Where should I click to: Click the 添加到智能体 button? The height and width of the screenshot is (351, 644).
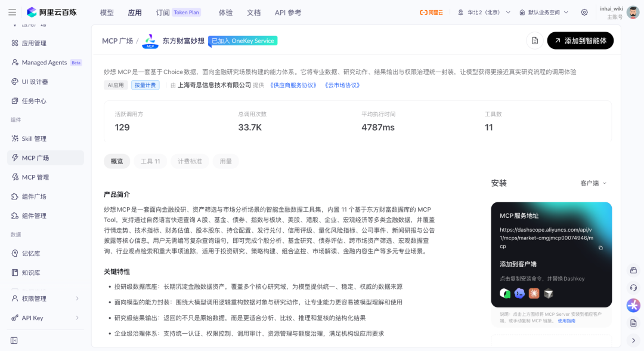580,41
